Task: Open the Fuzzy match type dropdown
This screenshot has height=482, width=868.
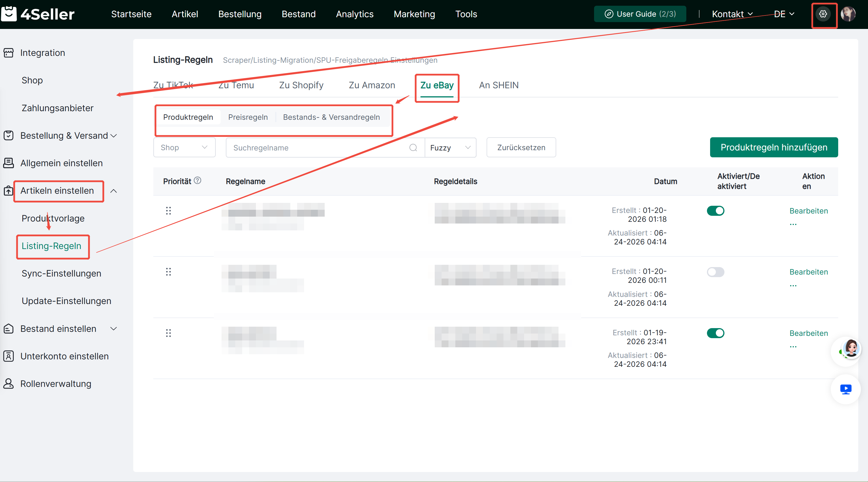Action: point(450,148)
